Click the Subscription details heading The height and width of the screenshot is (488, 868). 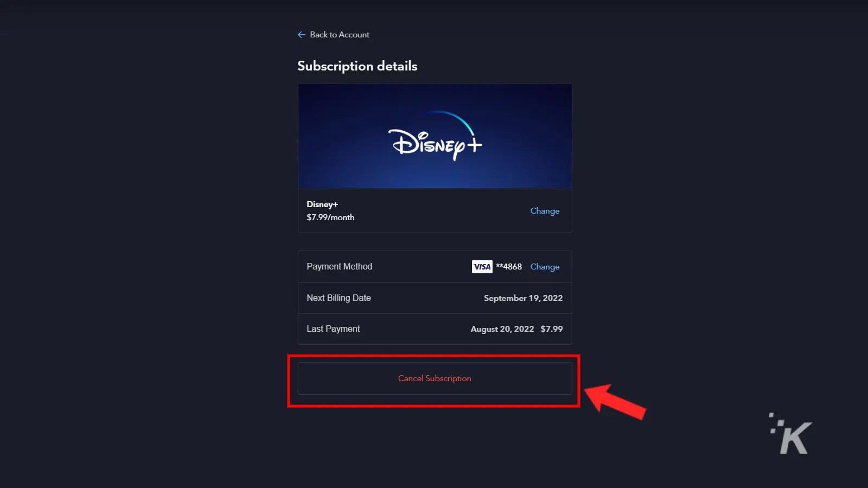[357, 66]
